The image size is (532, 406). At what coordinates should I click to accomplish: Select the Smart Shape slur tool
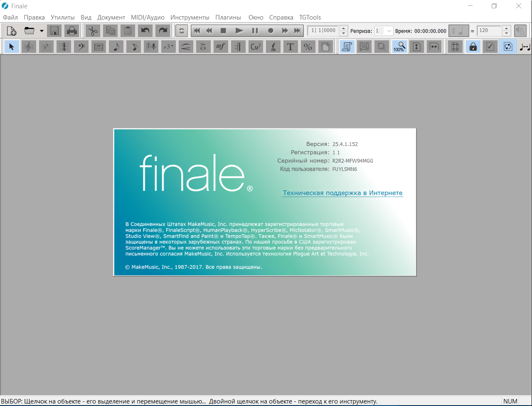[x=186, y=47]
